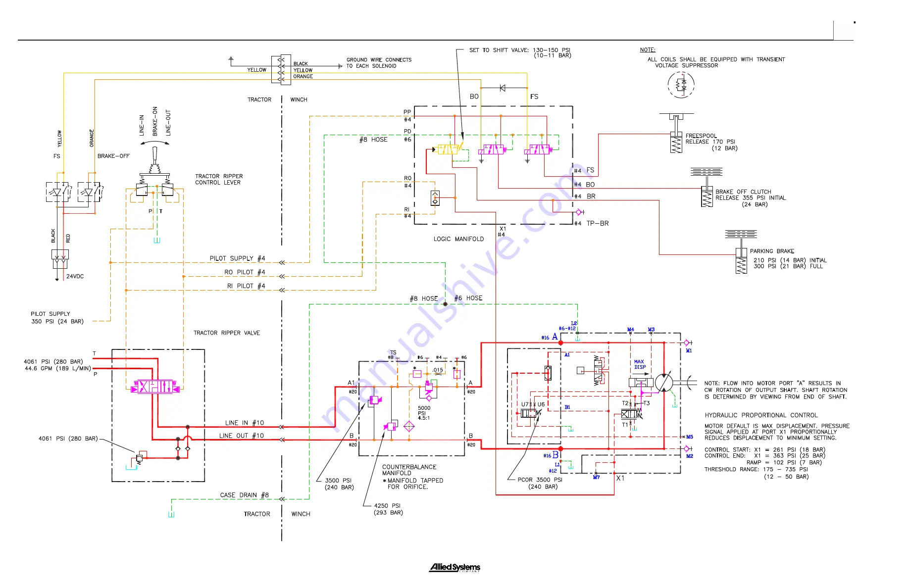
Task: Select the U7 U6 valve symbol
Action: pos(531,413)
